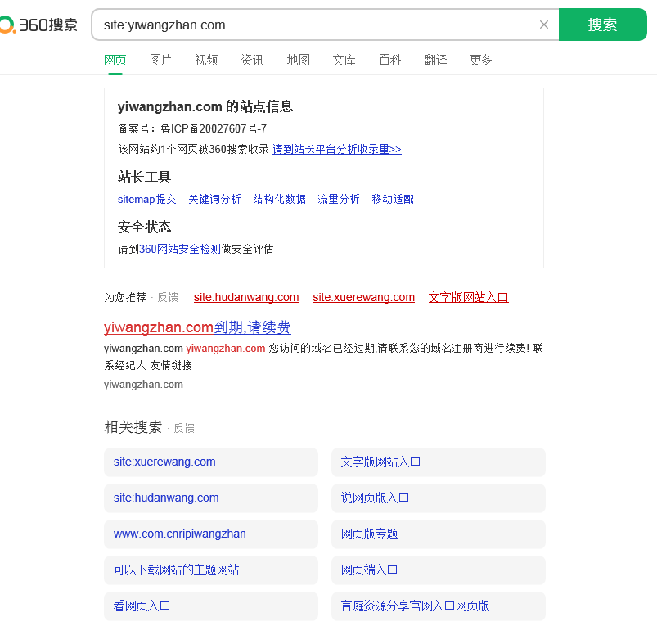The height and width of the screenshot is (644, 657).
Task: Open recommended site:xuerewang.com red link
Action: coord(364,298)
